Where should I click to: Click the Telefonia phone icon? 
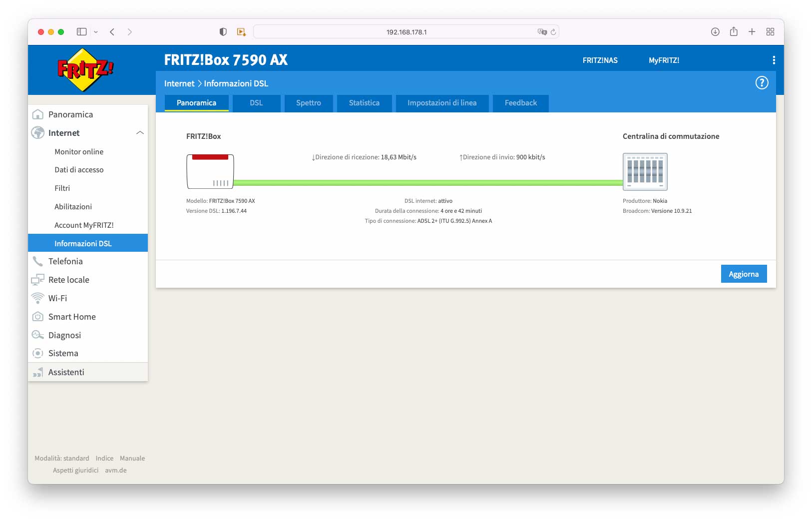37,261
